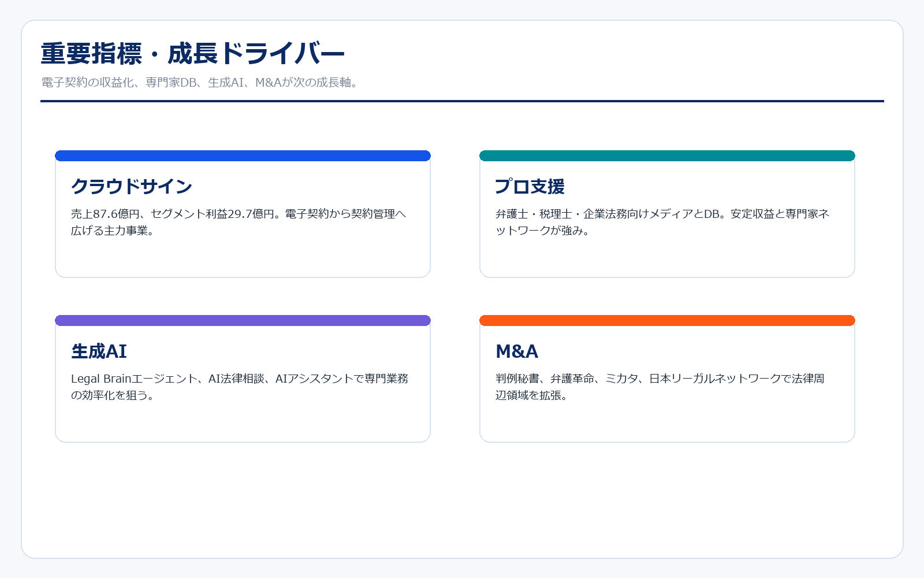Select the description mentioning 売上87.6億円
The image size is (924, 578).
pos(239,222)
